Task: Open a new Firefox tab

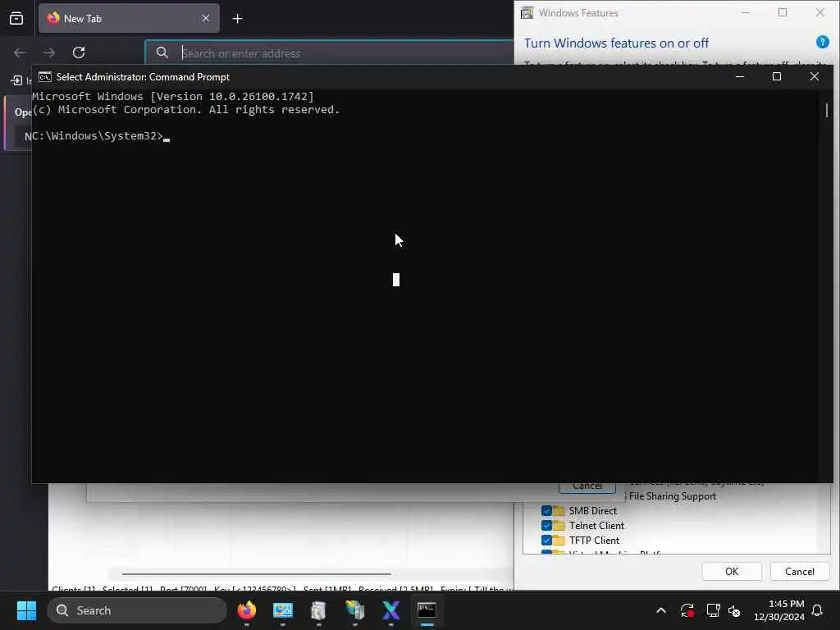Action: (x=237, y=19)
